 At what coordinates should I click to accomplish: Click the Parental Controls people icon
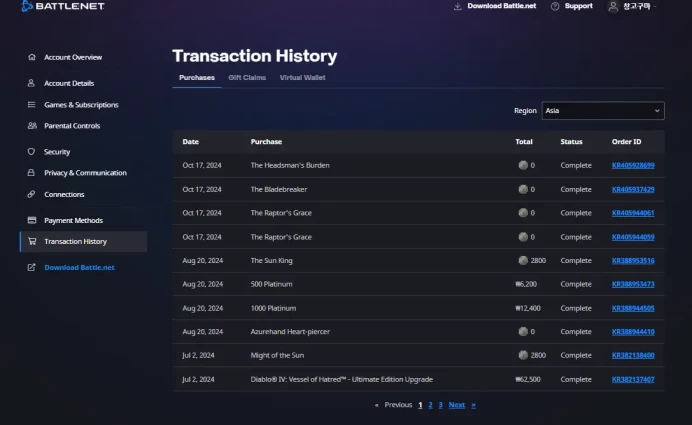click(x=32, y=125)
